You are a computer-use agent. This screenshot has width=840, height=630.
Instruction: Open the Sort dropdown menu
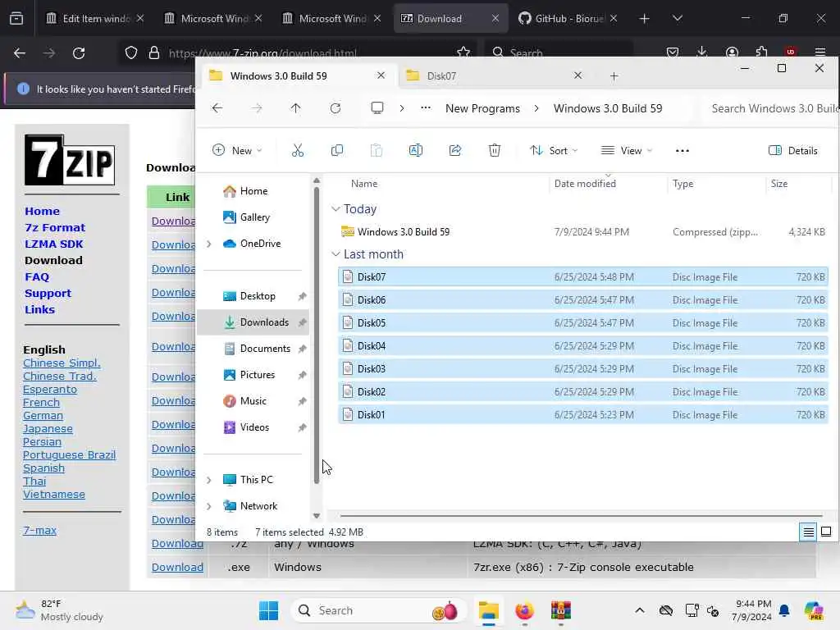point(554,151)
